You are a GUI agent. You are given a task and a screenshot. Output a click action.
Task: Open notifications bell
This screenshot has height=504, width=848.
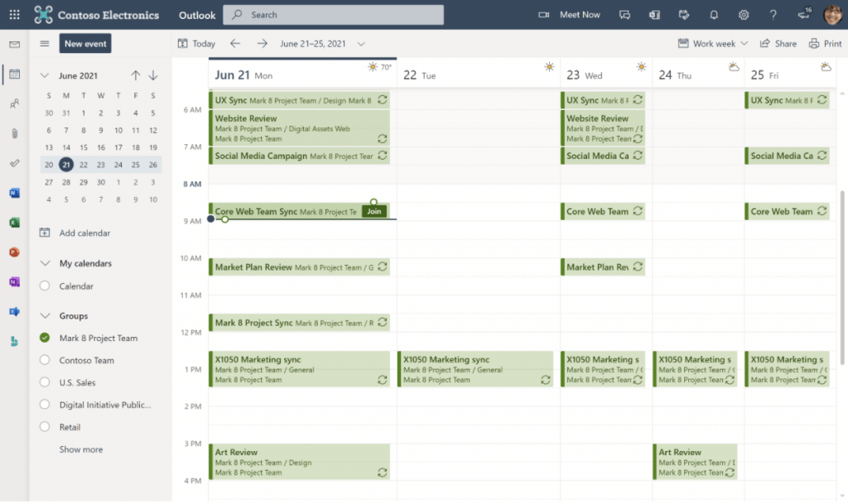pos(714,15)
